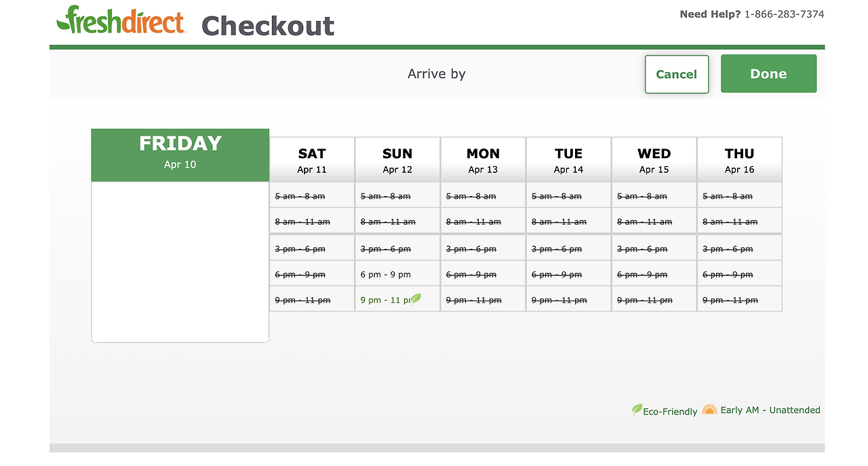Choose the TUE Apr 14 day column

(x=568, y=160)
